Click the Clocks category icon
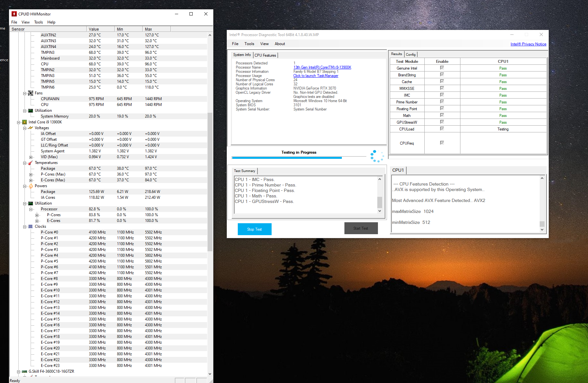 [31, 226]
